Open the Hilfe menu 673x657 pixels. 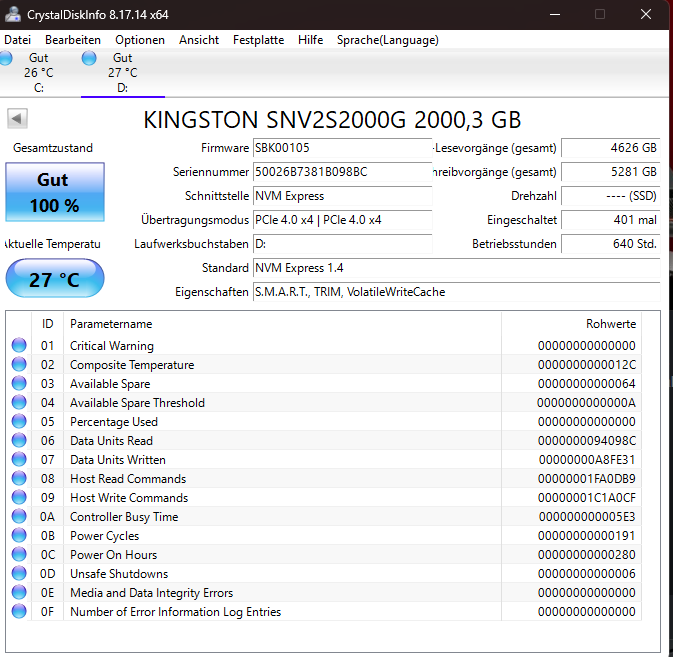(x=310, y=40)
